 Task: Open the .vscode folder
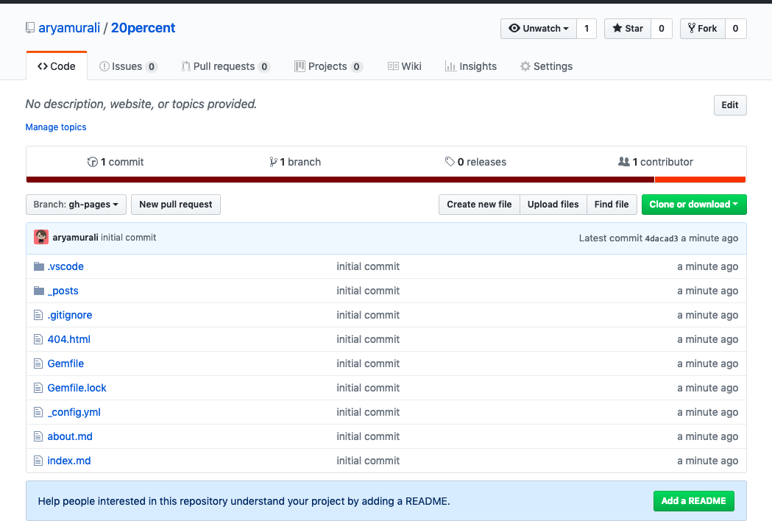pyautogui.click(x=65, y=266)
